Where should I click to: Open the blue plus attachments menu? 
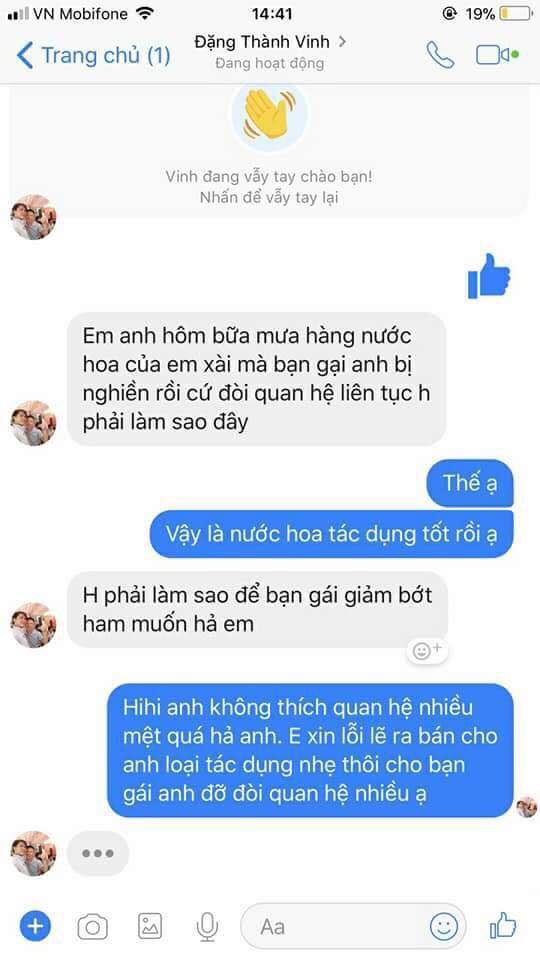35,926
